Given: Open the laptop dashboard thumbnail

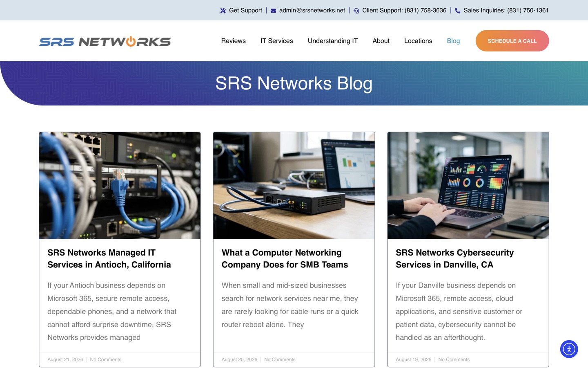Looking at the screenshot, I should pos(468,185).
